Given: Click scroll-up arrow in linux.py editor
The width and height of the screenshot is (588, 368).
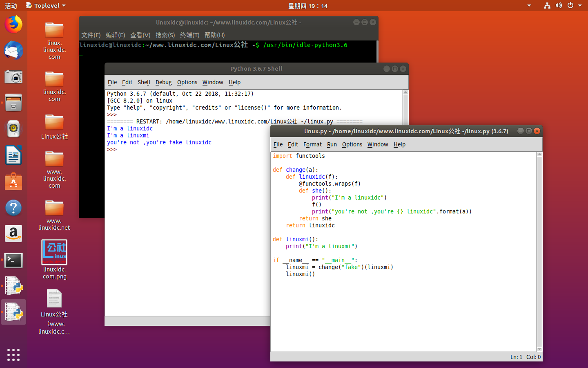Looking at the screenshot, I should [x=540, y=155].
